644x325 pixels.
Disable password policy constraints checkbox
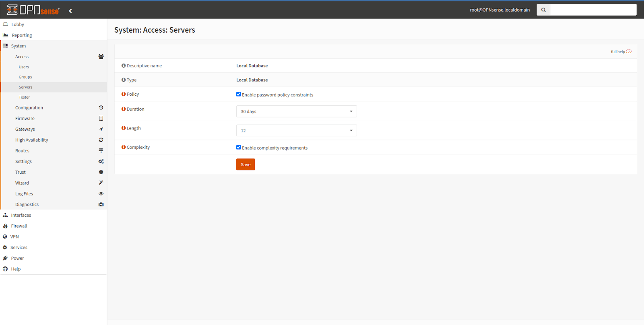[239, 95]
